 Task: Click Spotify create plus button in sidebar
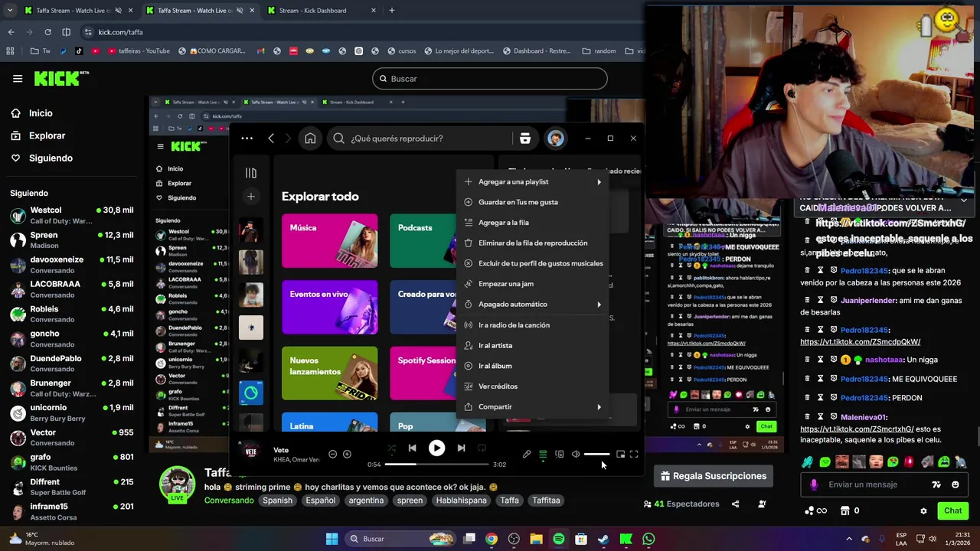click(251, 197)
